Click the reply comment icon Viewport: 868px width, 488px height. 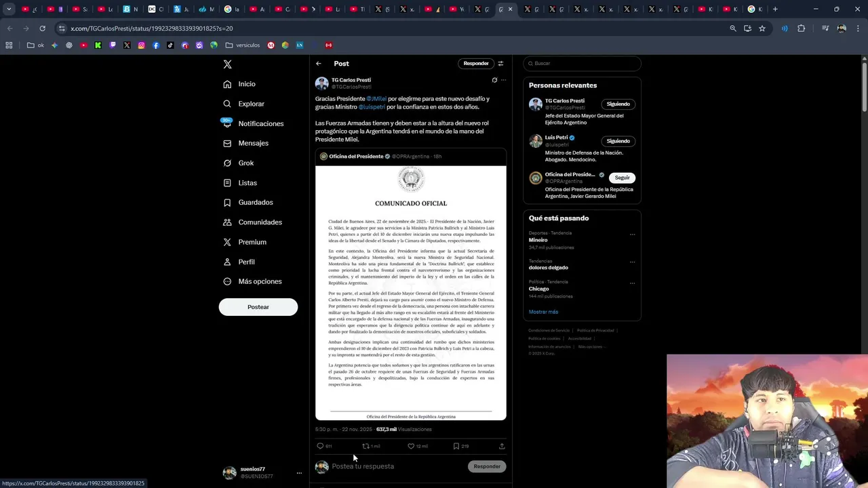(320, 446)
